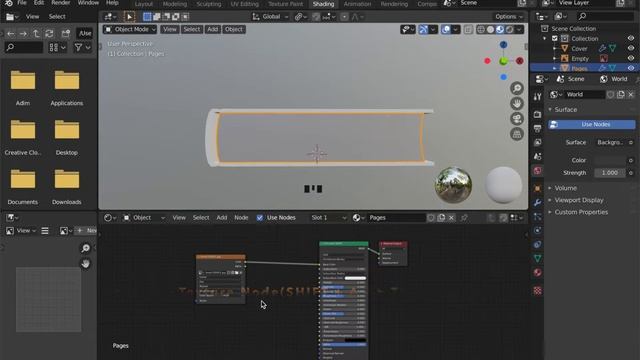Open Global transform orientation dropdown
This screenshot has height=360, width=640.
[x=271, y=17]
